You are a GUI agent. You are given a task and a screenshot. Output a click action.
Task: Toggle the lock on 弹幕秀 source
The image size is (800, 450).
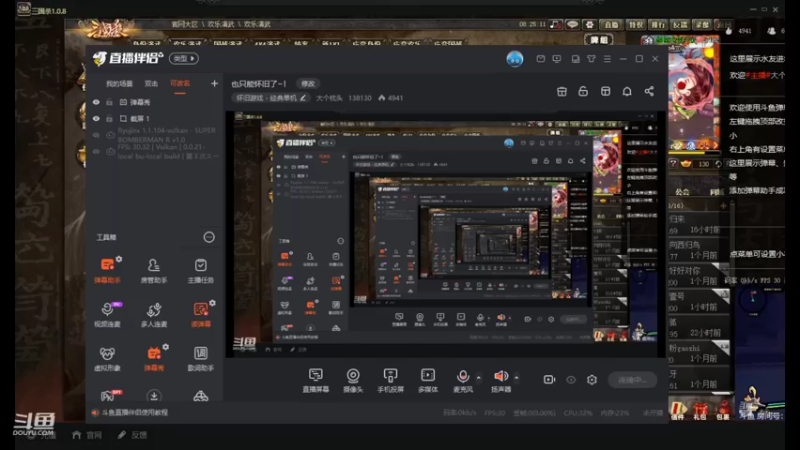coord(109,102)
